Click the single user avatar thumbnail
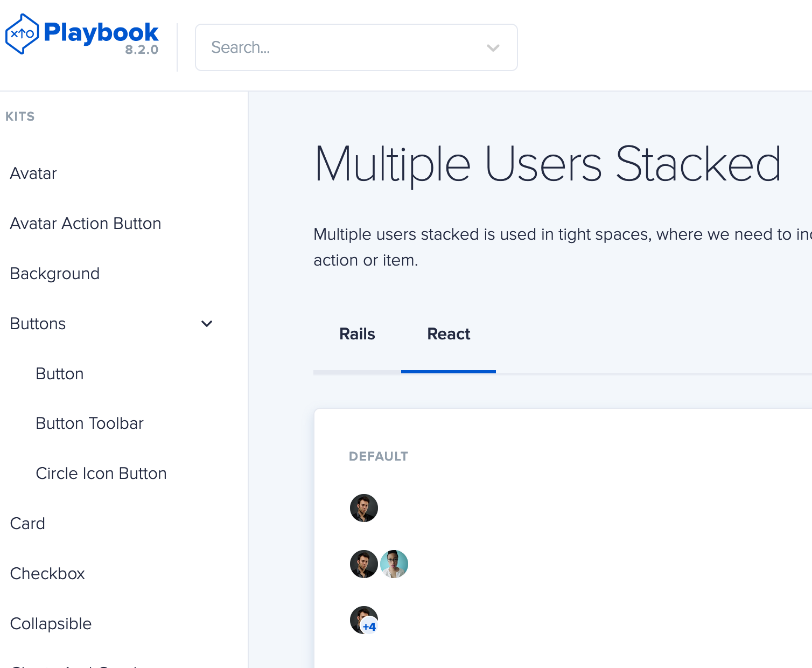 tap(363, 507)
